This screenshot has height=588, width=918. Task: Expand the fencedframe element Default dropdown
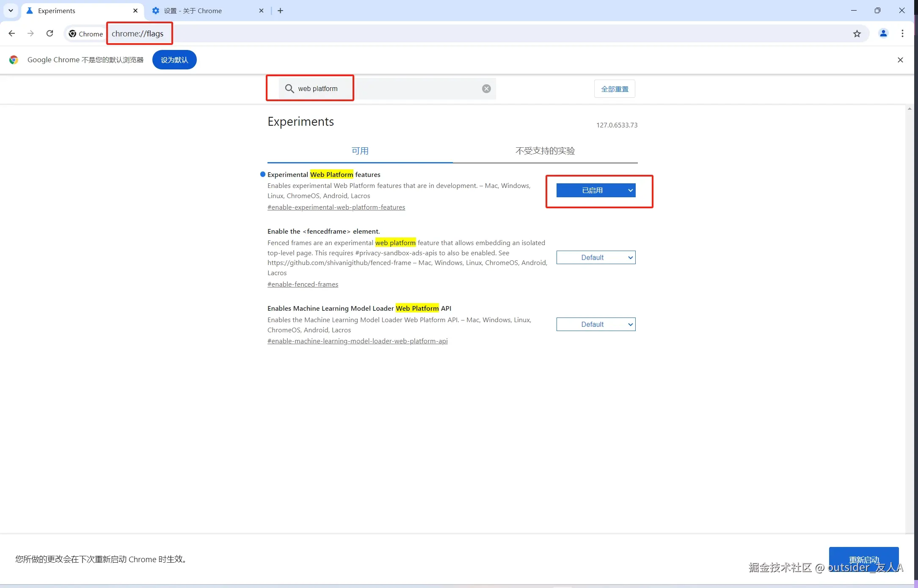click(595, 257)
